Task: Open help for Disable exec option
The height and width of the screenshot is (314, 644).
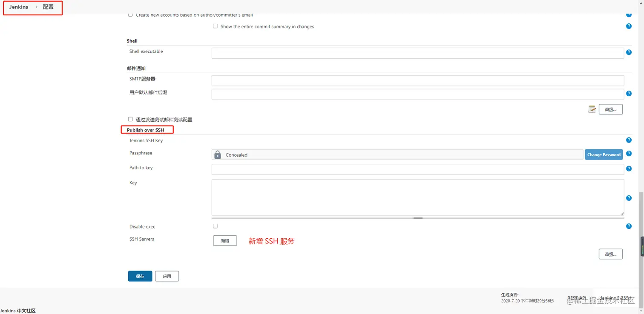Action: (629, 226)
